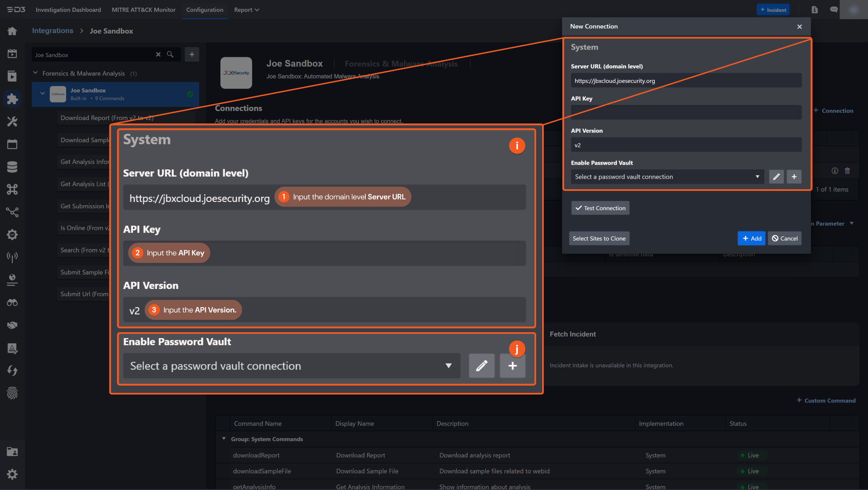Image resolution: width=868 pixels, height=490 pixels.
Task: Open the integrations puzzle icon
Action: point(12,99)
